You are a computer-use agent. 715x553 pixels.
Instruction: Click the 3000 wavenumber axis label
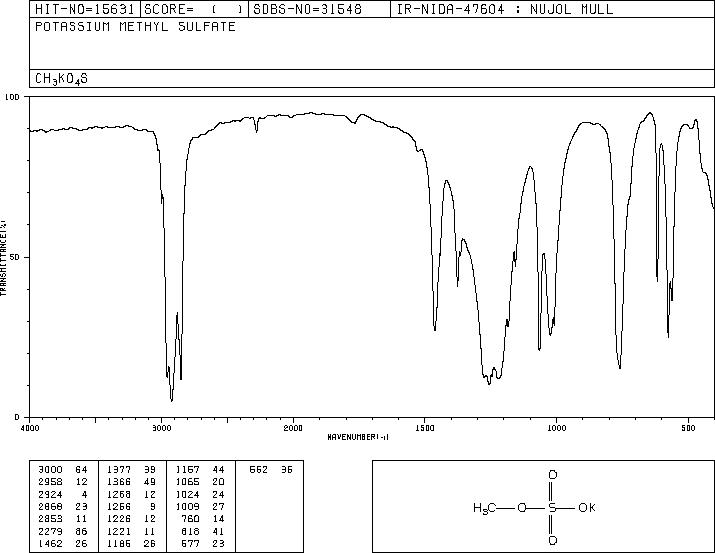tap(161, 428)
